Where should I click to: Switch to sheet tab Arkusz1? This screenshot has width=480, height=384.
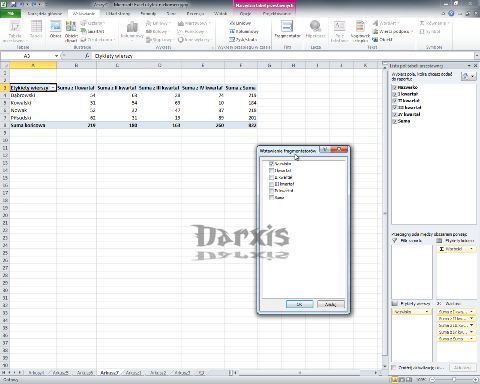pos(133,373)
